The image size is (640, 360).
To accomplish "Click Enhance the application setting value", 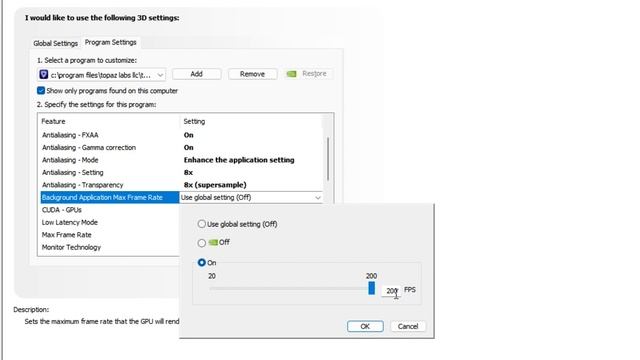I will [x=239, y=160].
